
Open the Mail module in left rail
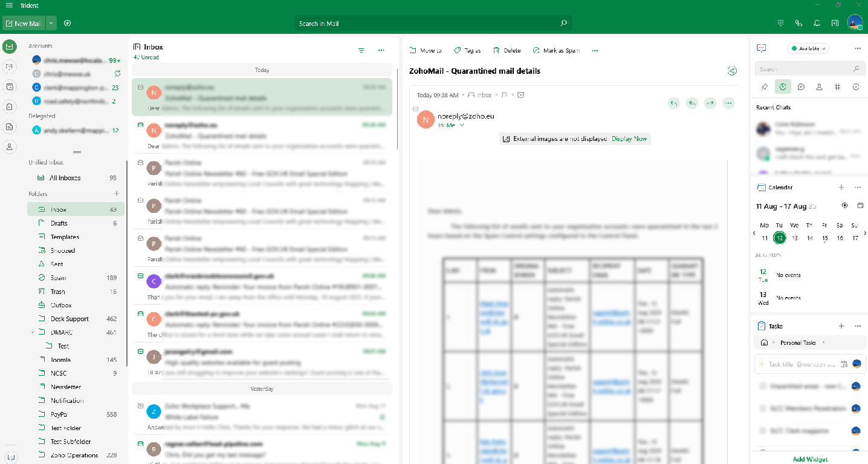(x=9, y=47)
